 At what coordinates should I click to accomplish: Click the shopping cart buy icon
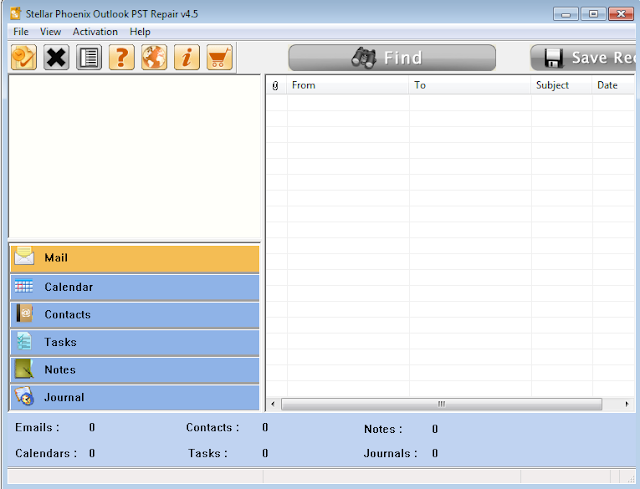[219, 57]
